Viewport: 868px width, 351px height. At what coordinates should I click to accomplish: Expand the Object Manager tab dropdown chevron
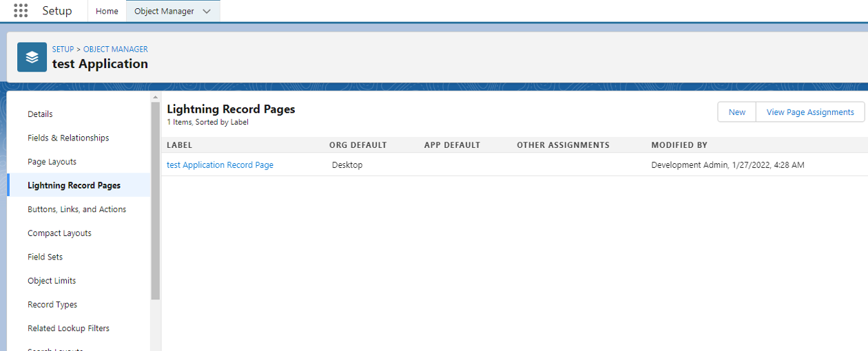(207, 11)
